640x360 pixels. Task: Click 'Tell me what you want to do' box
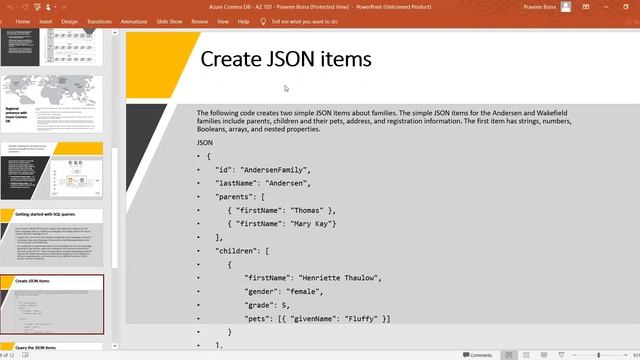[x=304, y=22]
